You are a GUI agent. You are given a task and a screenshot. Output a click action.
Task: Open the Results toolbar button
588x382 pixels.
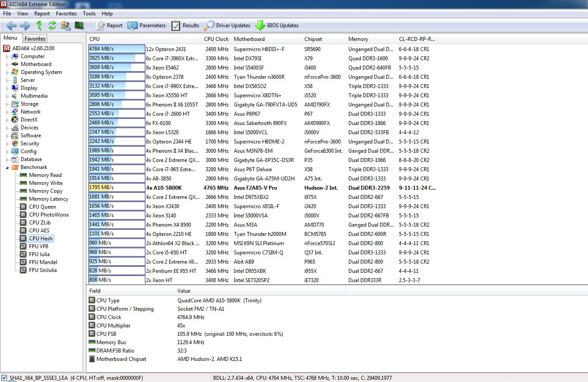(185, 26)
